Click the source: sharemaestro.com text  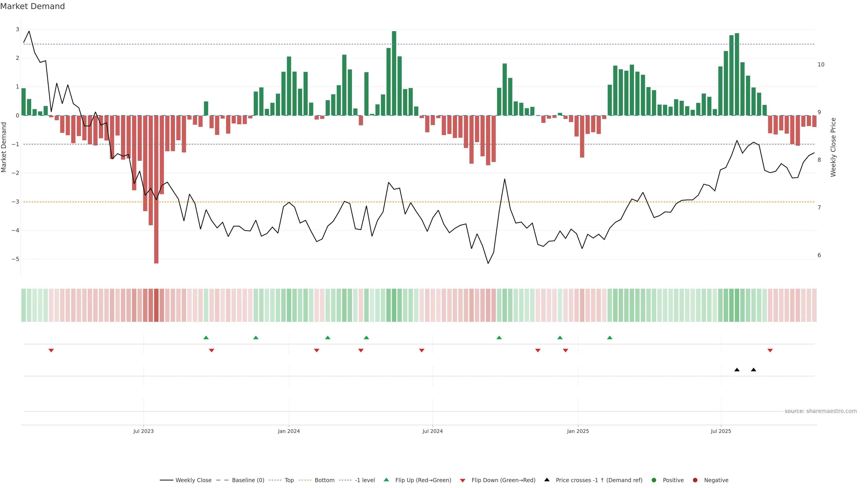pyautogui.click(x=821, y=411)
